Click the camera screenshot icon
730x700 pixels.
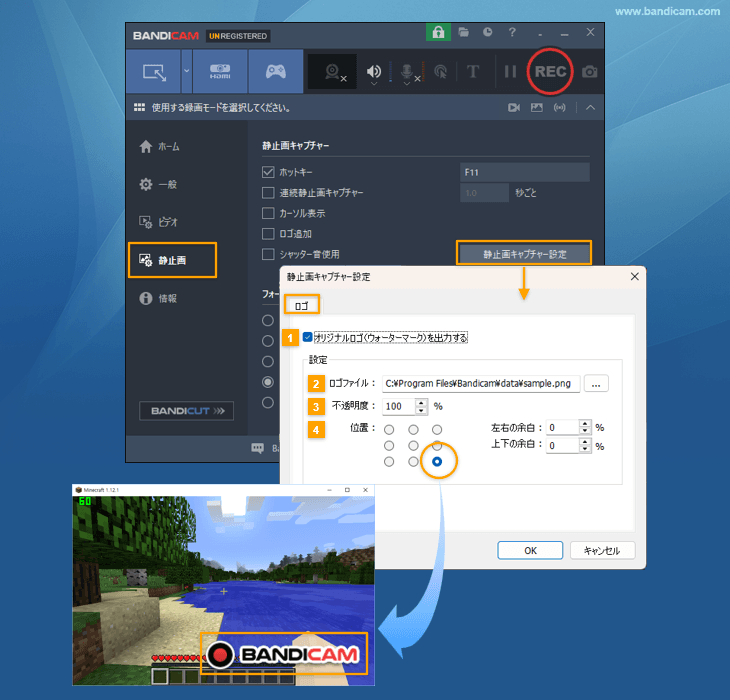589,72
